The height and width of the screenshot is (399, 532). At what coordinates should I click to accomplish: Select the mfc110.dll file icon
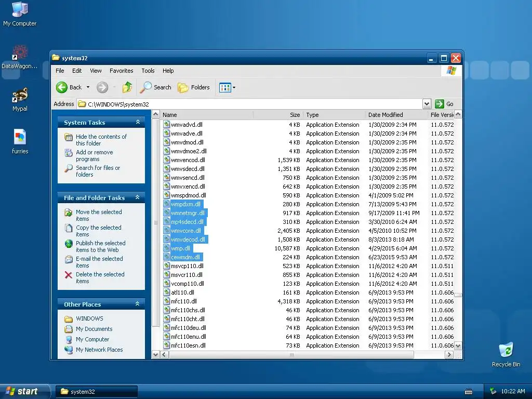(166, 301)
